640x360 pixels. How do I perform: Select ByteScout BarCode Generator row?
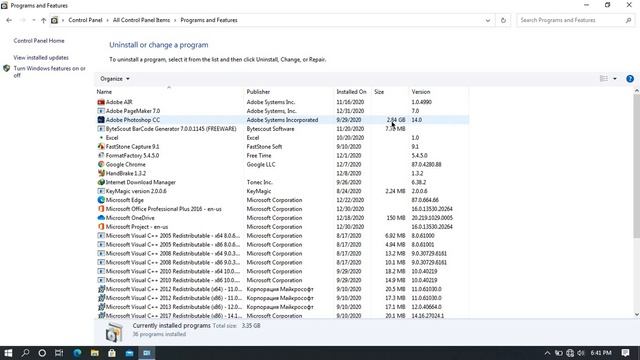coord(282,129)
